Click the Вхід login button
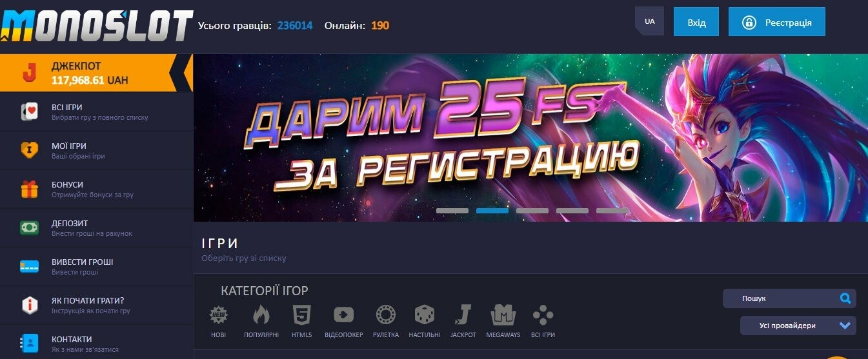Image resolution: width=868 pixels, height=359 pixels. coord(696,22)
